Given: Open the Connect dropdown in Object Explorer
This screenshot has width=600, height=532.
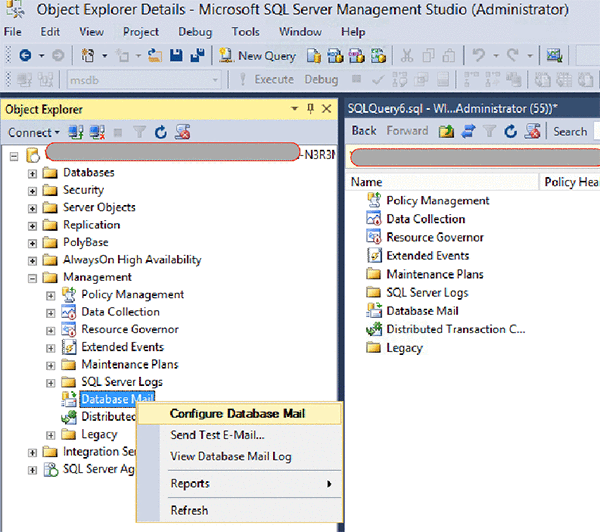Looking at the screenshot, I should tap(34, 132).
